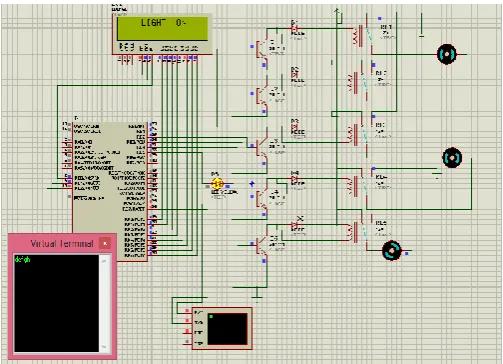Screen dimensions: 503x364
Task: Click the Virtual Terminal scrollbar up arrow
Action: (105, 261)
